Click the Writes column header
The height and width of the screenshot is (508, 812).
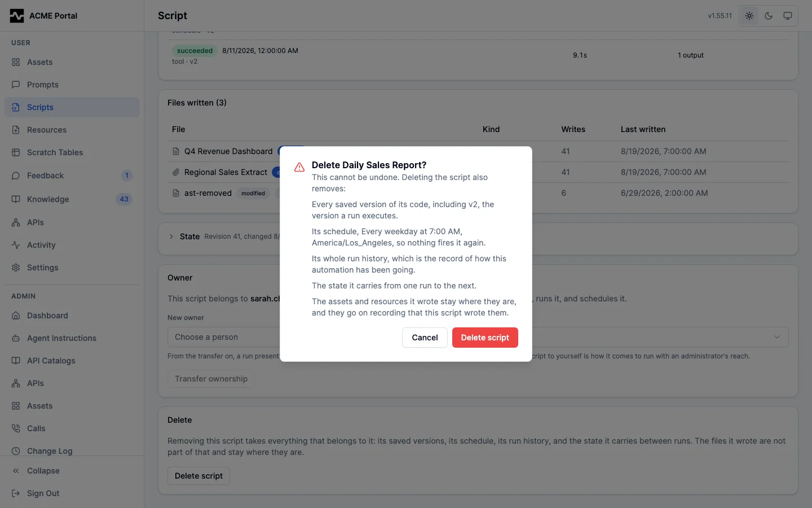pyautogui.click(x=573, y=129)
